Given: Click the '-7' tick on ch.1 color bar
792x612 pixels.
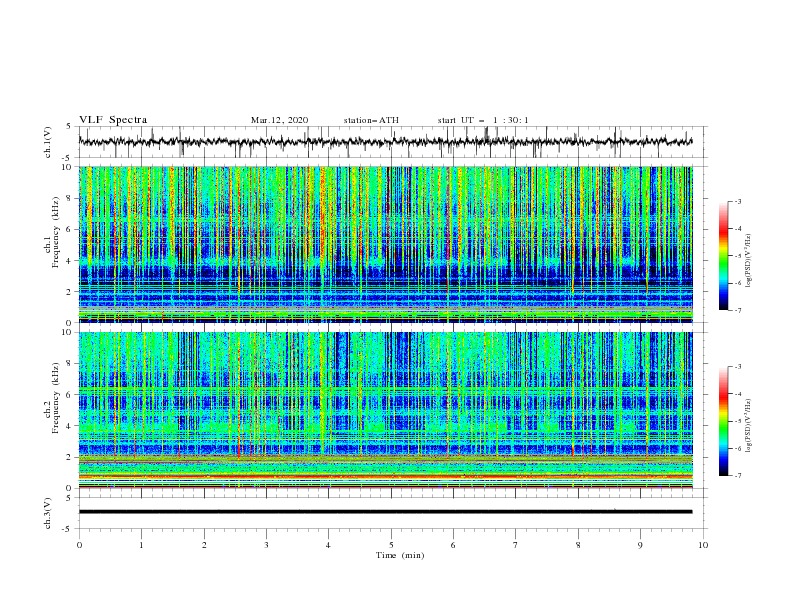Looking at the screenshot, I should click(737, 310).
